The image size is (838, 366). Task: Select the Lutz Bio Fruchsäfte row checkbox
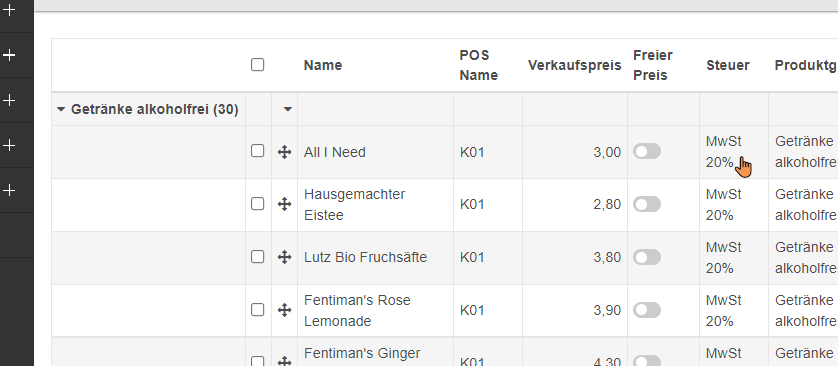tap(258, 257)
